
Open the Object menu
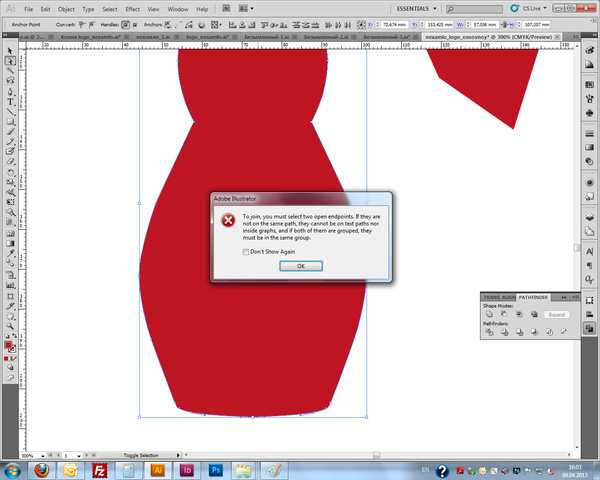pos(66,9)
